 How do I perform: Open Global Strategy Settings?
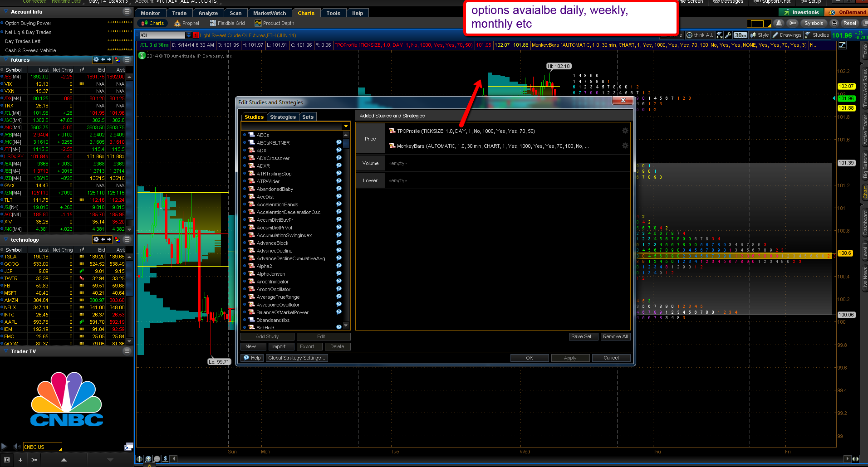(297, 358)
